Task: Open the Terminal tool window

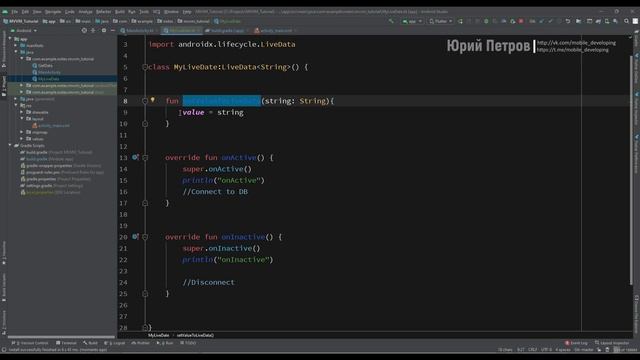Action: pyautogui.click(x=66, y=343)
